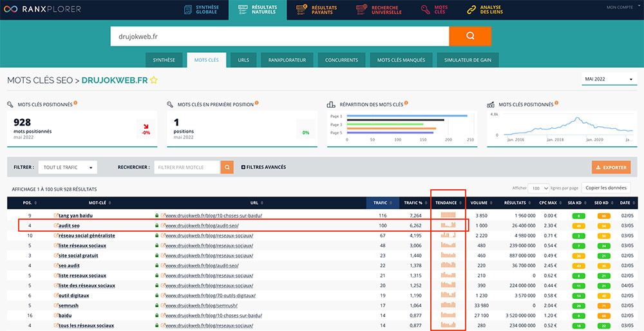Open keyword link tous les réseaux sociaux
Screen dimensions: 644x331
[x=86, y=326]
